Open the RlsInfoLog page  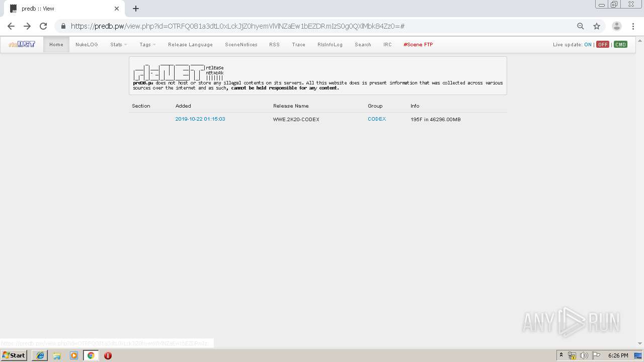coord(330,45)
